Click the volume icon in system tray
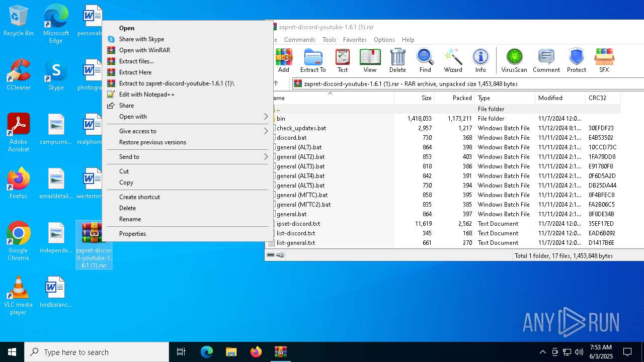This screenshot has width=644, height=362. 579,352
